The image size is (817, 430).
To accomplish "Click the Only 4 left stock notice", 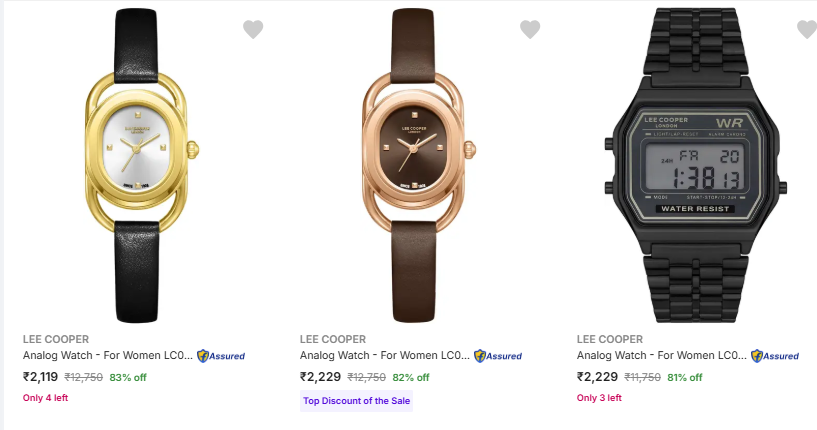I will tap(45, 398).
